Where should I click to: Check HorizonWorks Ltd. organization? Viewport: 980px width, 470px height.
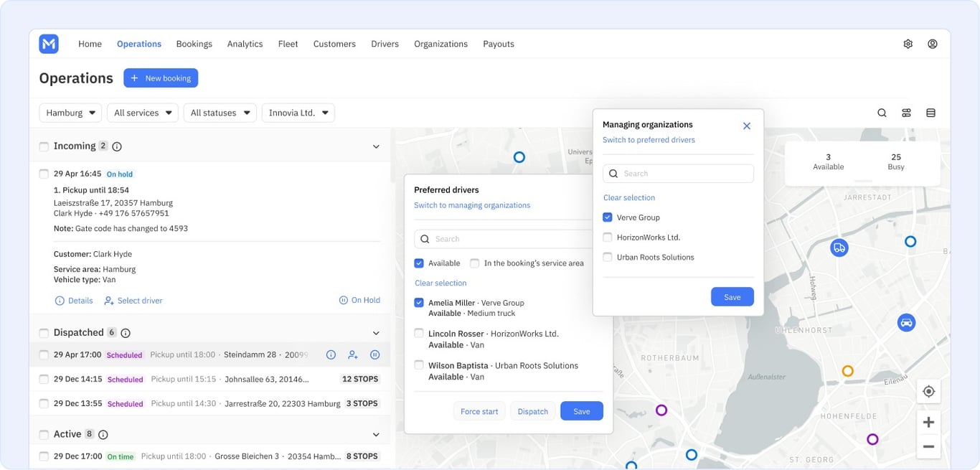point(608,238)
